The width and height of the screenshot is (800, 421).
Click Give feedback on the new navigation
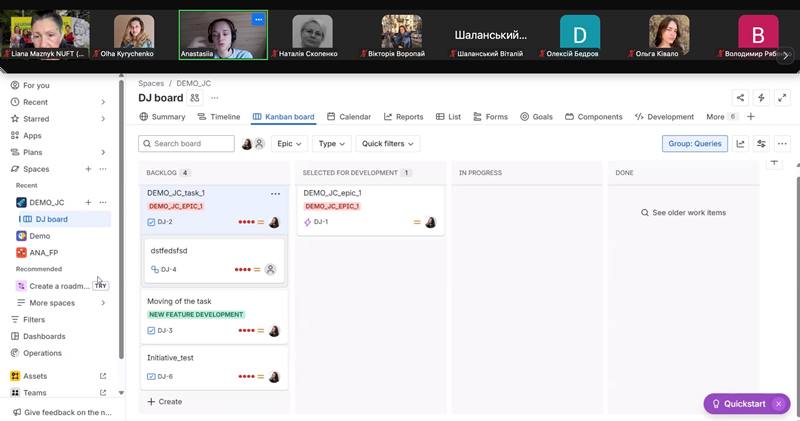(62, 412)
